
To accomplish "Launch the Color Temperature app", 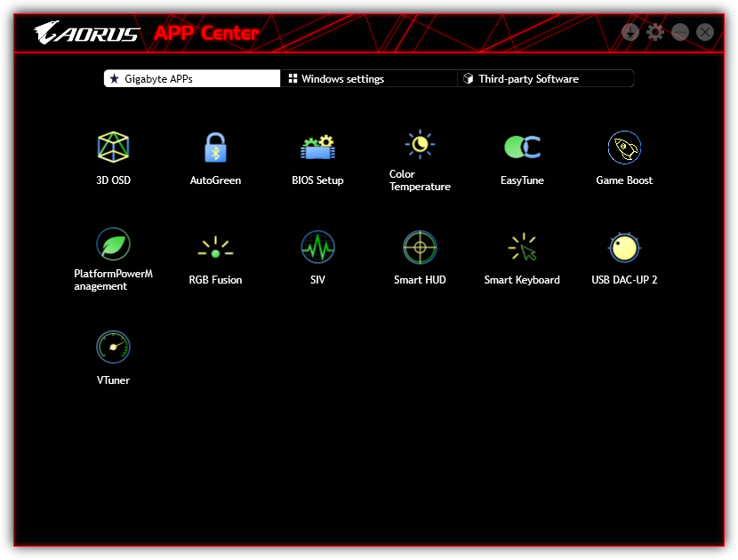I will [420, 144].
